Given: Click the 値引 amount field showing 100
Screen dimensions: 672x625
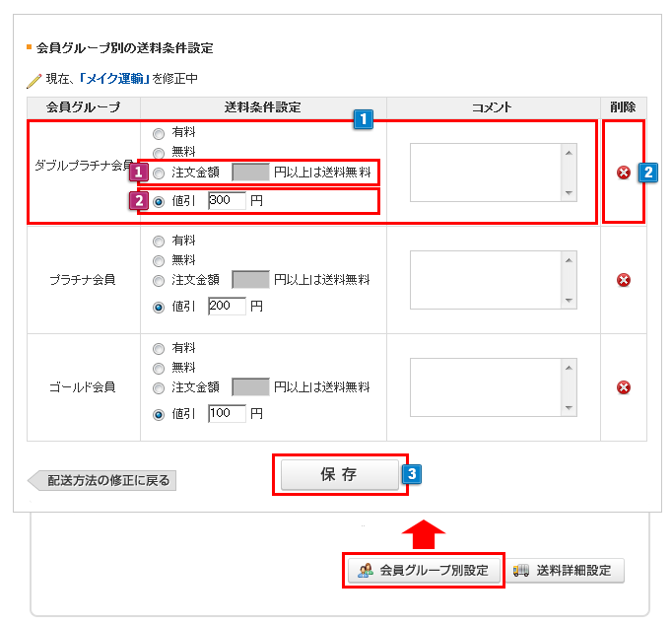Looking at the screenshot, I should pos(227,413).
